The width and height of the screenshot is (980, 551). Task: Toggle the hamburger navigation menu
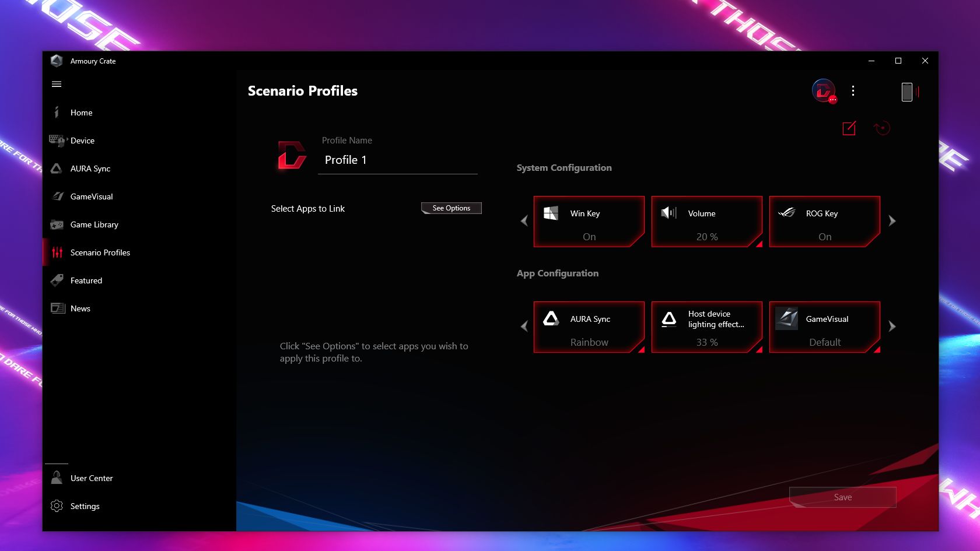click(57, 84)
